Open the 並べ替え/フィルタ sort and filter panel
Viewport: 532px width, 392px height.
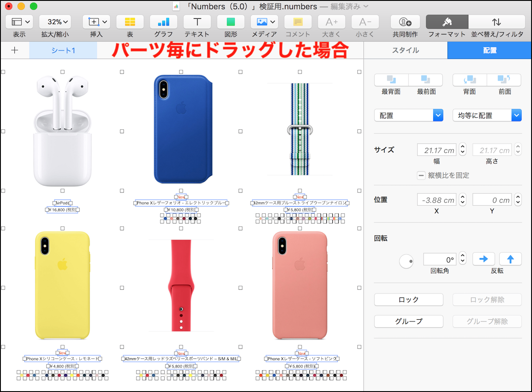pyautogui.click(x=497, y=22)
